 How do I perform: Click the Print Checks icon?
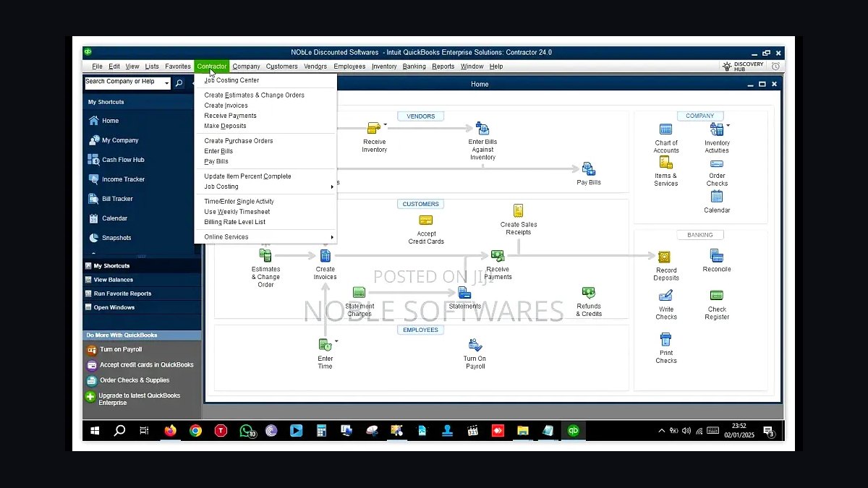[x=665, y=339]
